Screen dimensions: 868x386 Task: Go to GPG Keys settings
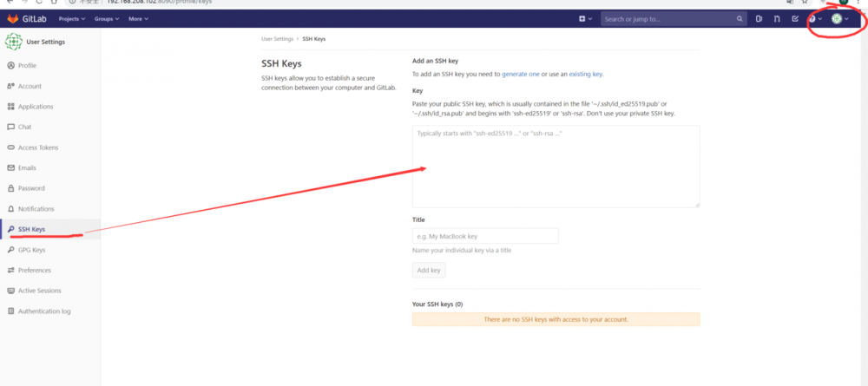[x=31, y=250]
